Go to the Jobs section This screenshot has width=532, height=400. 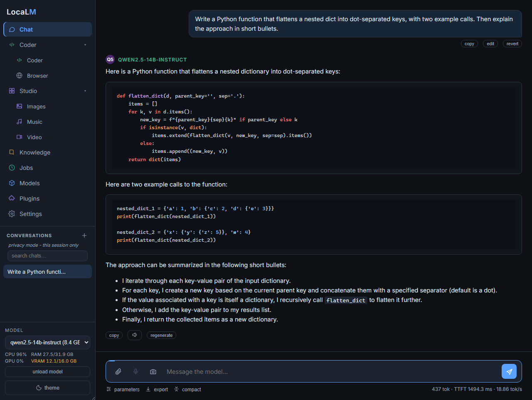(47, 168)
